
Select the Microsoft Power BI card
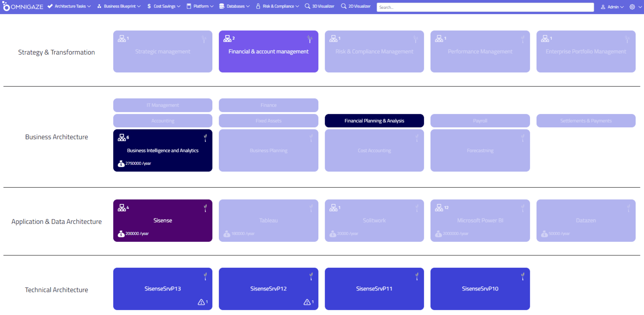(480, 221)
